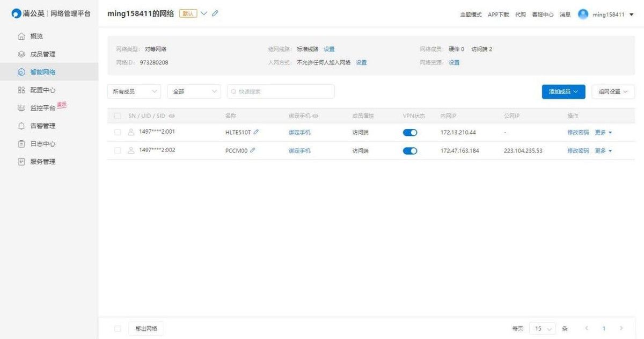The width and height of the screenshot is (644, 339).
Task: Click the user avatar icon at top right
Action: (583, 15)
